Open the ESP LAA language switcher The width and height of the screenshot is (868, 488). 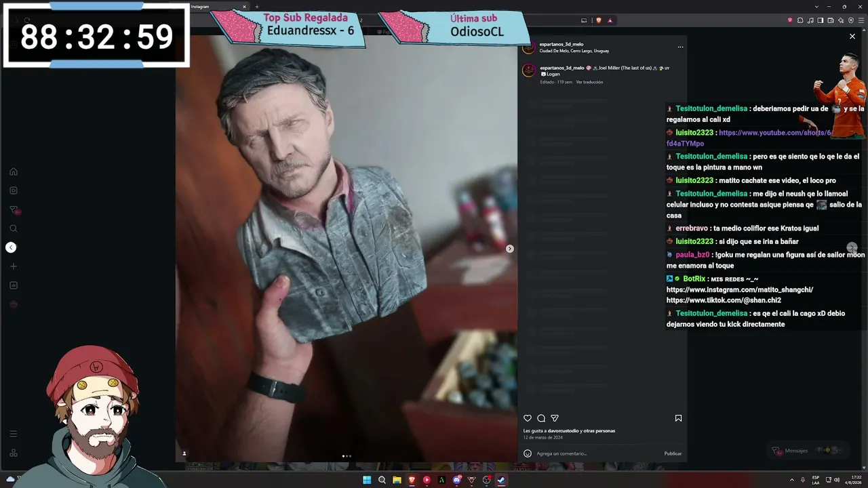tap(816, 480)
